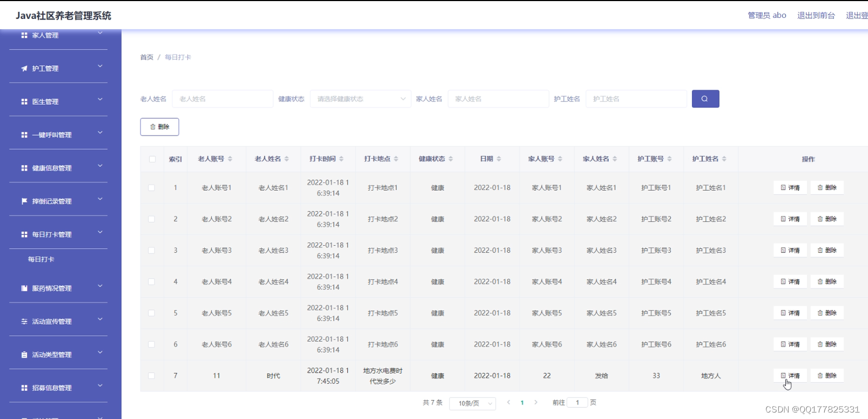Expand 护工管理 menu chevron
Image resolution: width=868 pixels, height=419 pixels.
[100, 66]
